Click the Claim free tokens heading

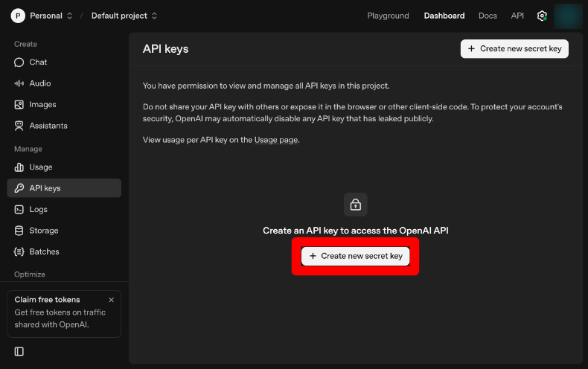tap(47, 300)
